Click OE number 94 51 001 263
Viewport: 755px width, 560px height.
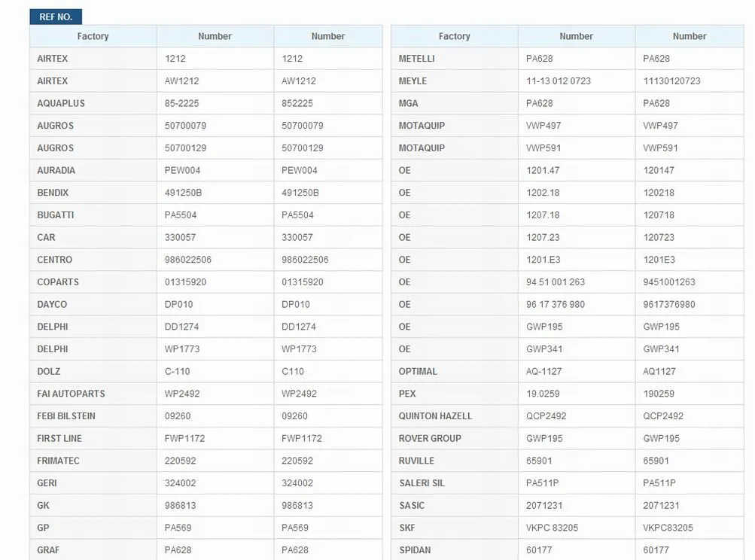click(x=555, y=282)
